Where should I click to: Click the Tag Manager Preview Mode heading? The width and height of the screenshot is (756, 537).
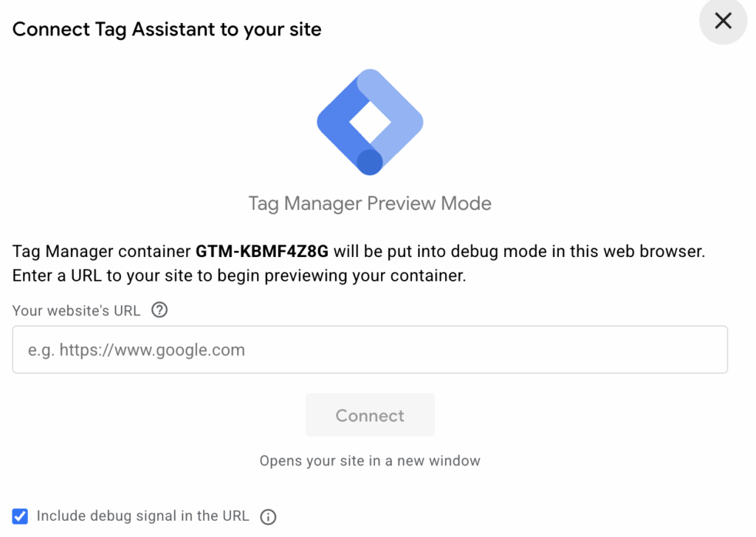(370, 204)
